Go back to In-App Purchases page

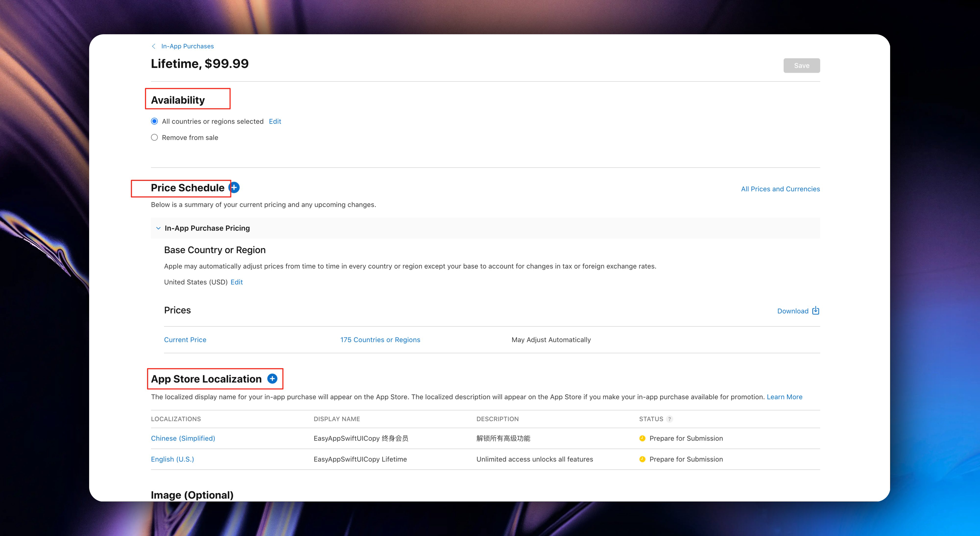[x=187, y=46]
